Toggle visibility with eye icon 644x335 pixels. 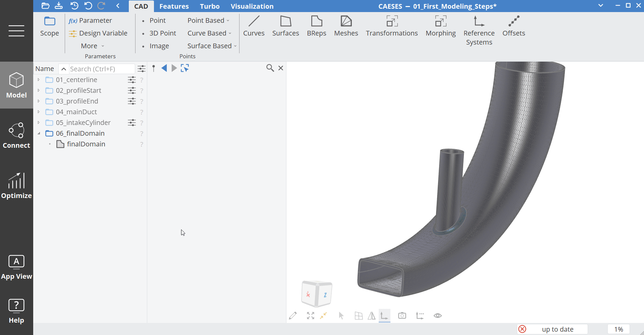point(438,316)
